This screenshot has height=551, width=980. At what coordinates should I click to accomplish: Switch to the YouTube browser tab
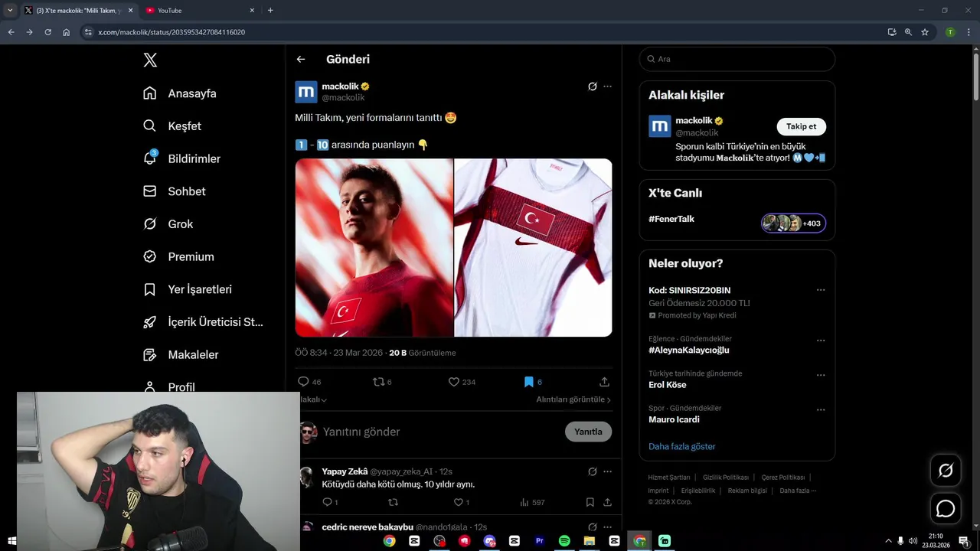coord(198,11)
